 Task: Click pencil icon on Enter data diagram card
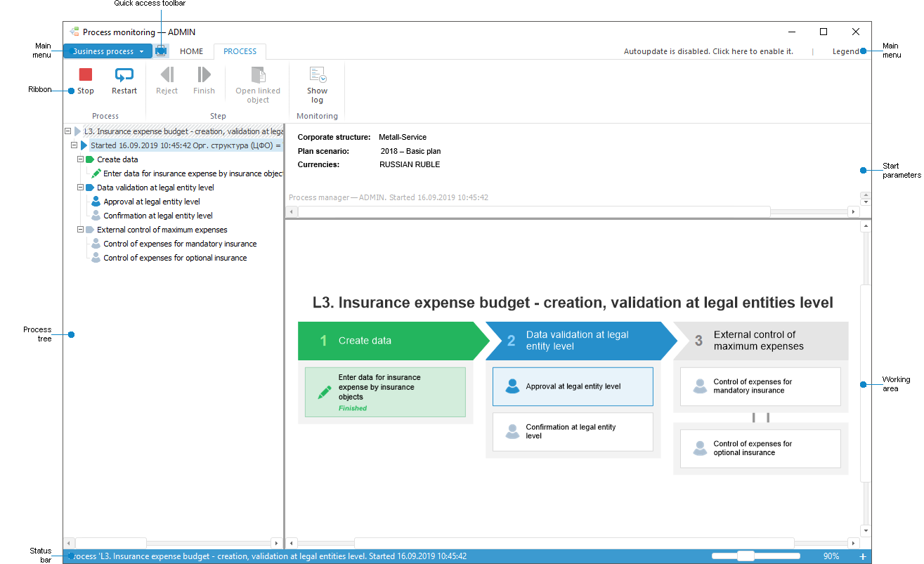(324, 392)
